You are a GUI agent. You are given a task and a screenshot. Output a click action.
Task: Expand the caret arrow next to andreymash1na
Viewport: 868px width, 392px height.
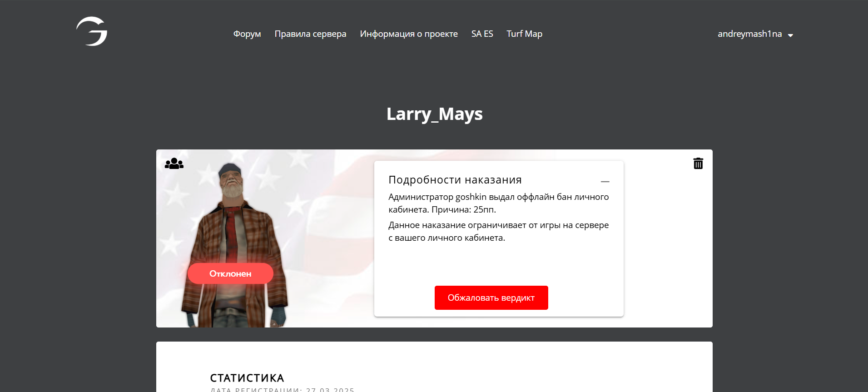coord(790,35)
